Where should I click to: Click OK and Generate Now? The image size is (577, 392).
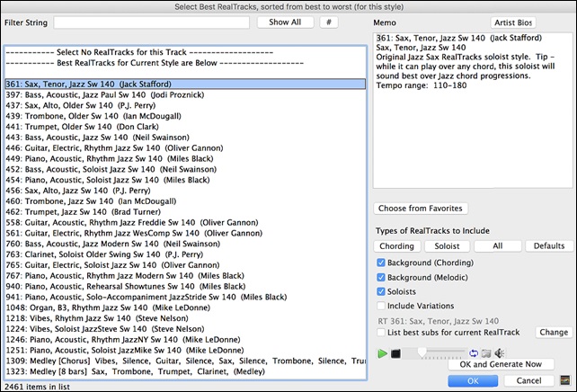tap(501, 364)
